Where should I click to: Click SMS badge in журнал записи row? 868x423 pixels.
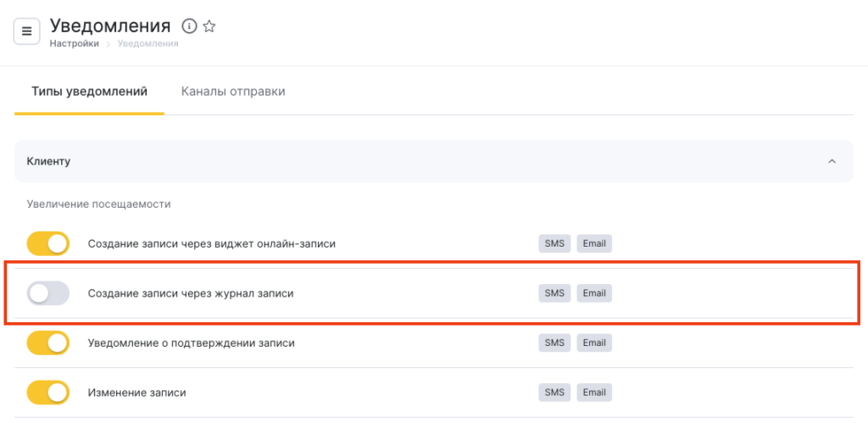pos(554,293)
